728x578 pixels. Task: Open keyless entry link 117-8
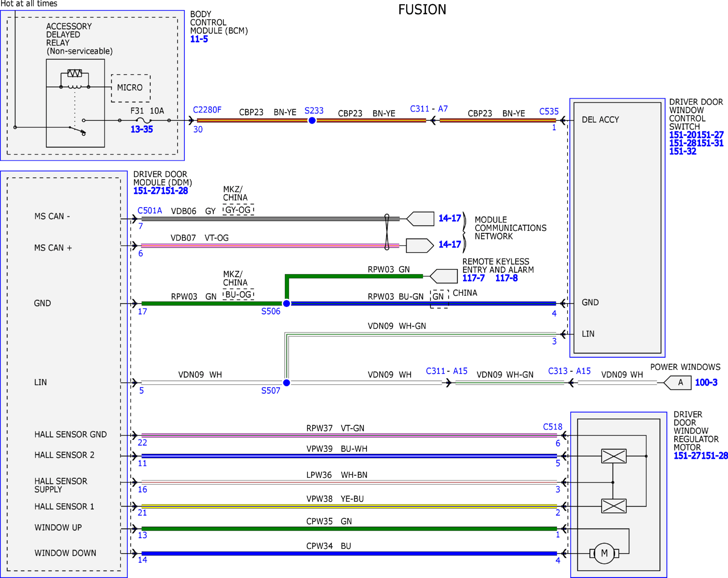pyautogui.click(x=507, y=278)
